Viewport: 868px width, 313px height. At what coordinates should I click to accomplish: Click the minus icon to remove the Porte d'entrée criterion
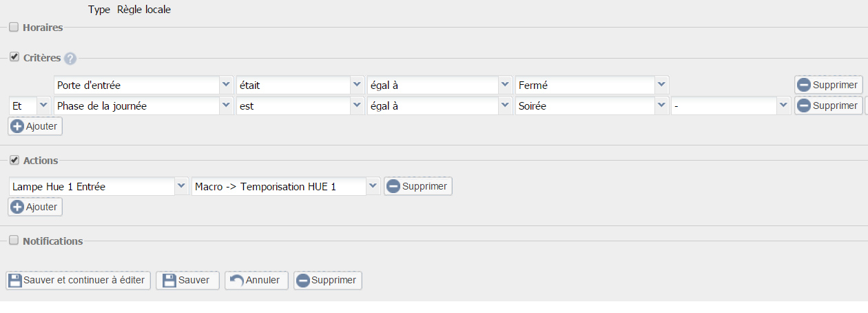[804, 85]
